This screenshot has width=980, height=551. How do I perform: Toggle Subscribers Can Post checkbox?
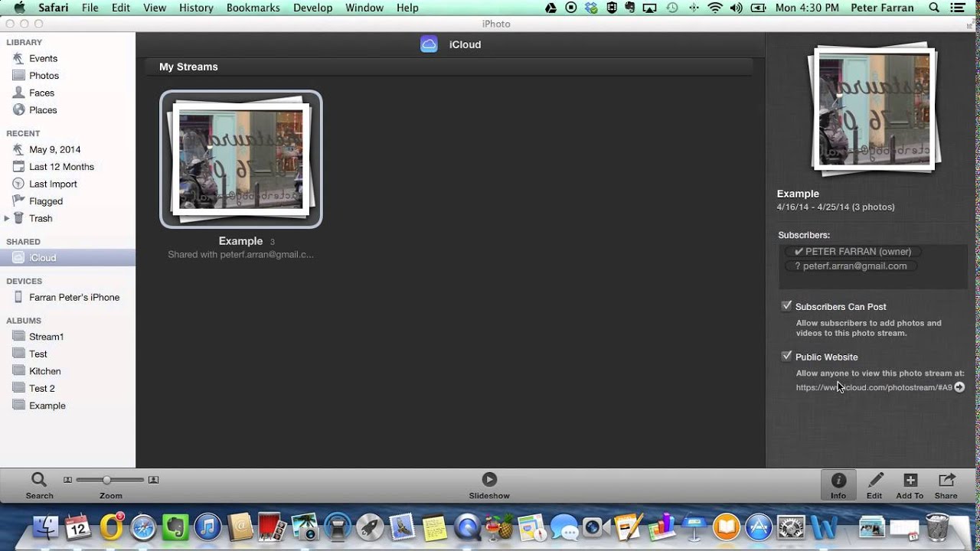click(x=786, y=306)
